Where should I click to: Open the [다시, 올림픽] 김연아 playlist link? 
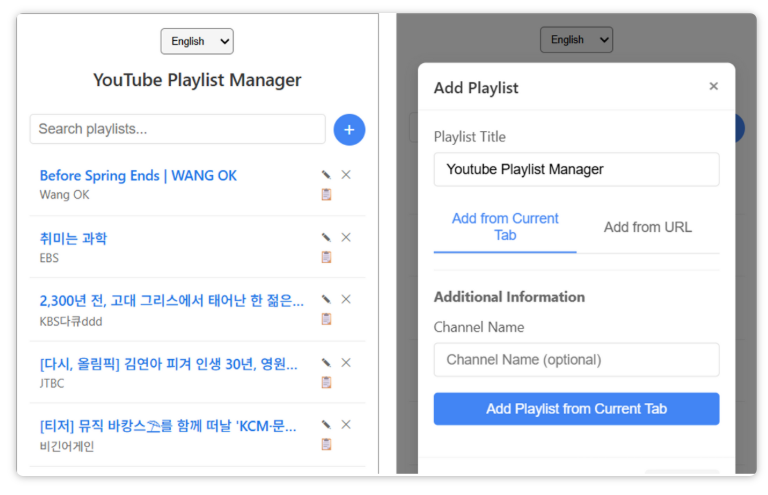(168, 364)
